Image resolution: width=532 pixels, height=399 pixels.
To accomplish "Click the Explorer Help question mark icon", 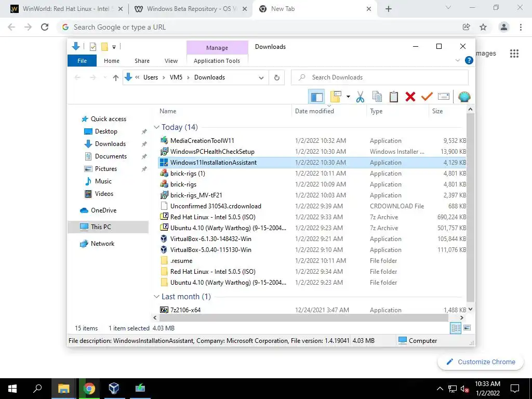I will coord(469,60).
